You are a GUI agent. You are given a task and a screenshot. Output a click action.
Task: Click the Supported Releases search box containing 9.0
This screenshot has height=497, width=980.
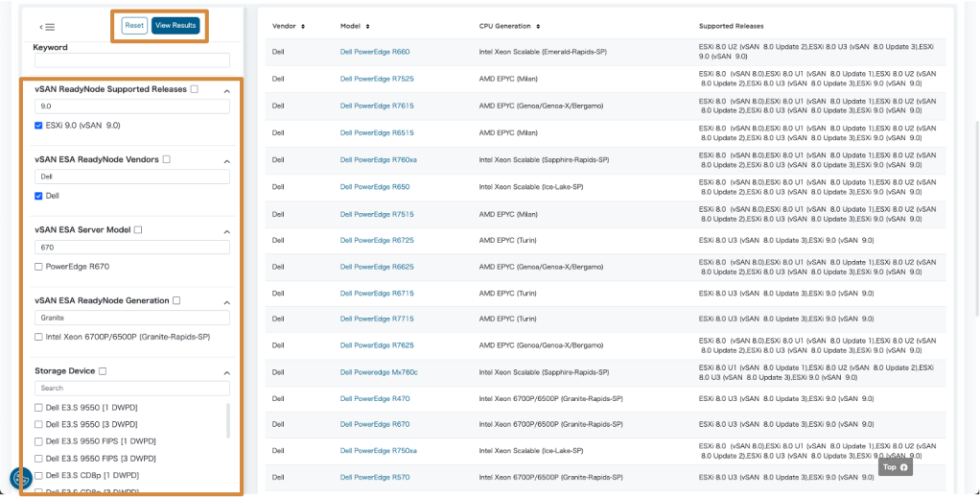pyautogui.click(x=132, y=106)
